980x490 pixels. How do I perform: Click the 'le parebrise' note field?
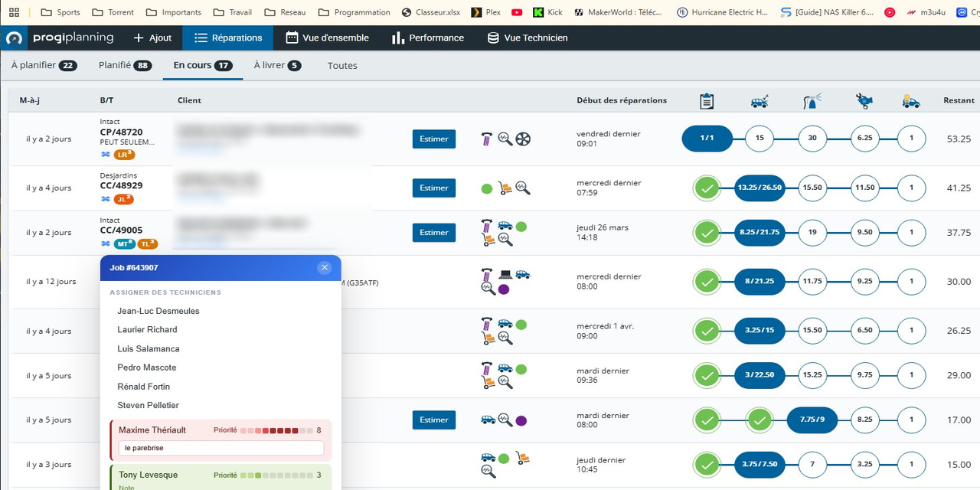pyautogui.click(x=220, y=448)
